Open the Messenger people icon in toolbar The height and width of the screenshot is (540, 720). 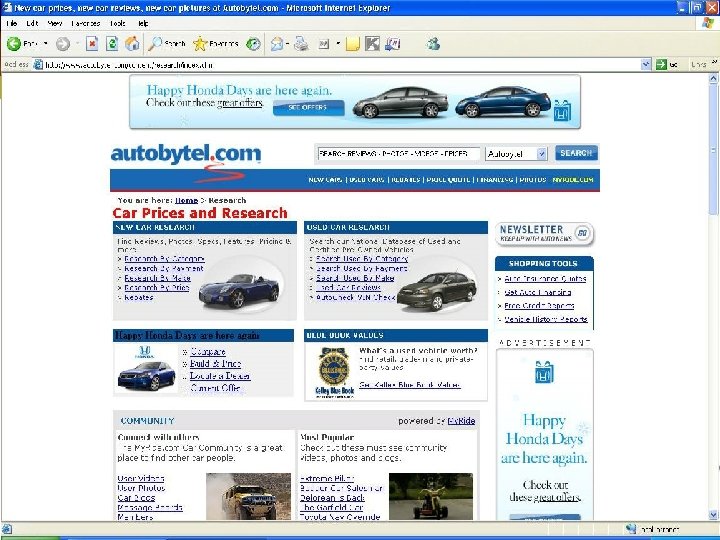click(433, 44)
